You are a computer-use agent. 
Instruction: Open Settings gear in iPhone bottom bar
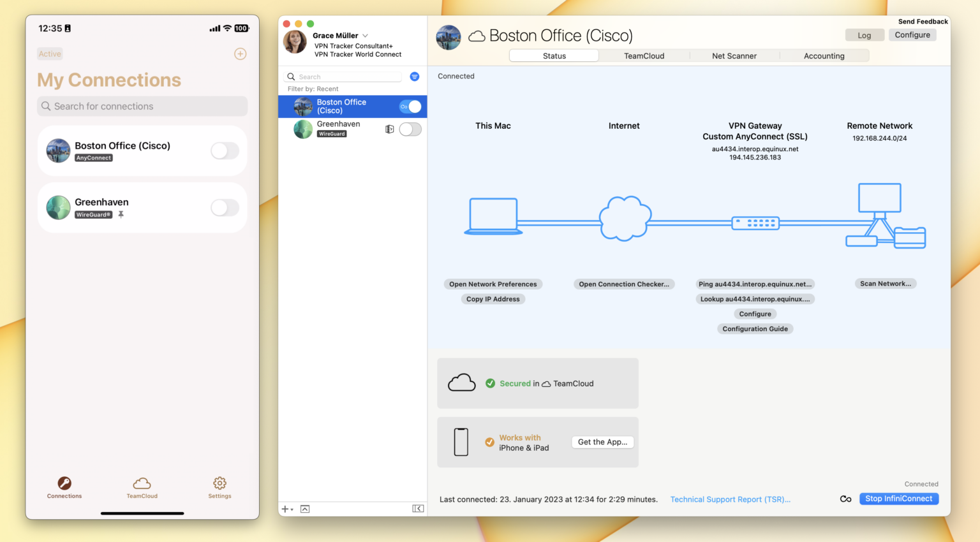(x=219, y=487)
